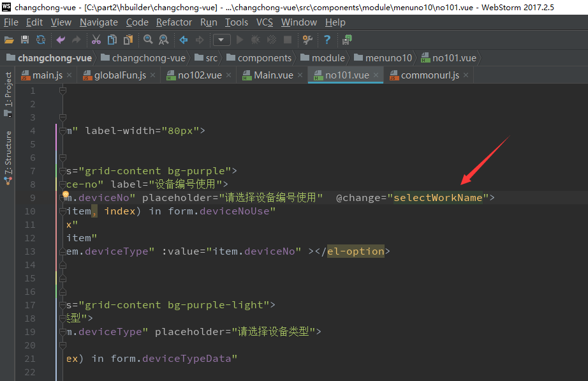
Task: Switch to the no102.vue tab
Action: click(200, 74)
